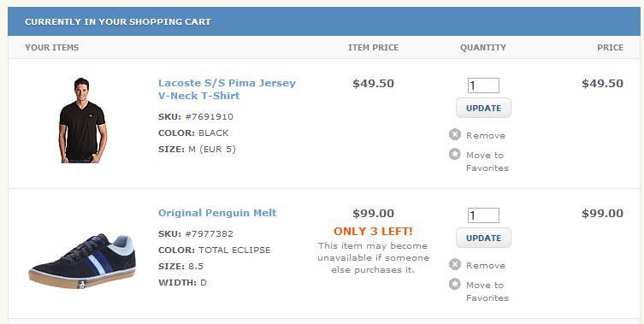Open the black V-neck T-shirt product thumbnail
Image resolution: width=644 pixels, height=324 pixels.
83,120
